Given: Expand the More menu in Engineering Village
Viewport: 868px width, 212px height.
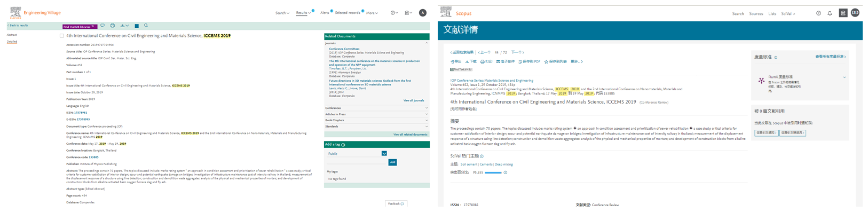Looking at the screenshot, I should [372, 13].
